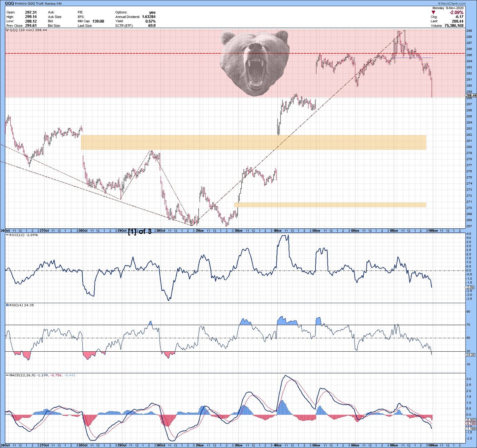Click the 3Nov label under the MACD panel
Screen dimensions: 477x448
tap(238, 444)
